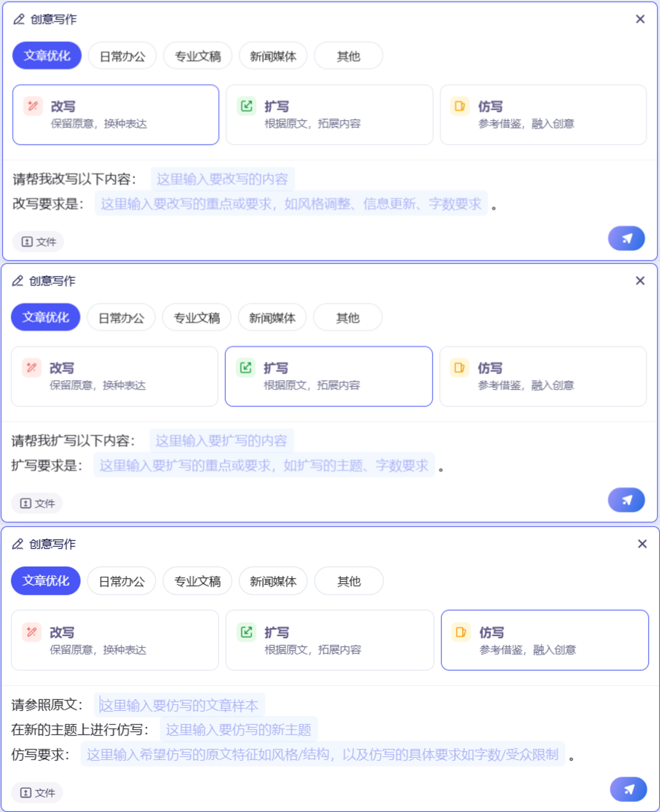Click the input field "这里输入要改写的内容"
This screenshot has height=812, width=660.
222,179
